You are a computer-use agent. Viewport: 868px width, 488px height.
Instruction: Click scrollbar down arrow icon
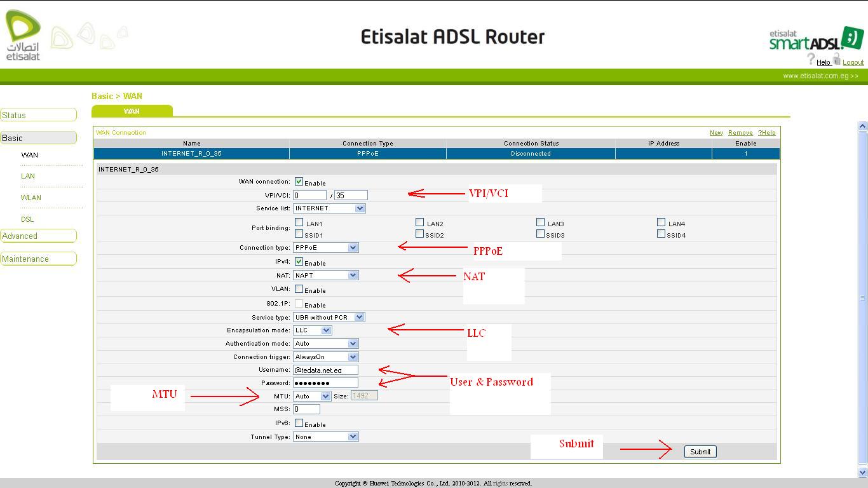coord(862,472)
